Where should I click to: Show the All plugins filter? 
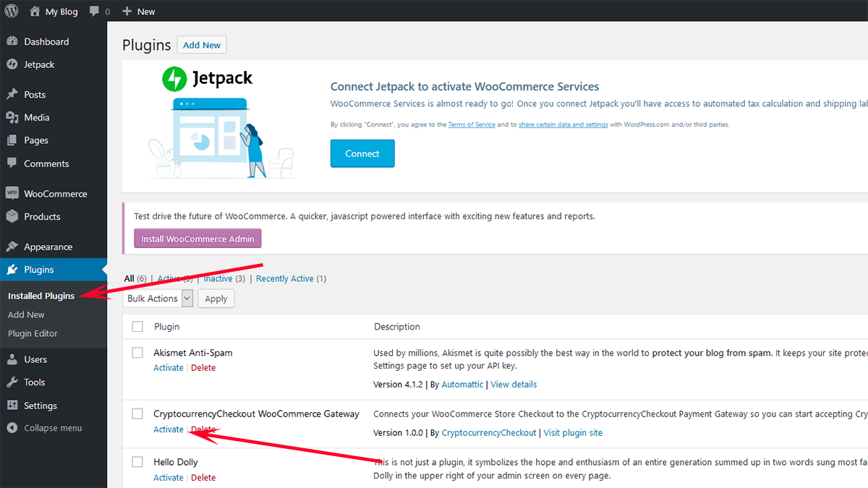(x=129, y=278)
